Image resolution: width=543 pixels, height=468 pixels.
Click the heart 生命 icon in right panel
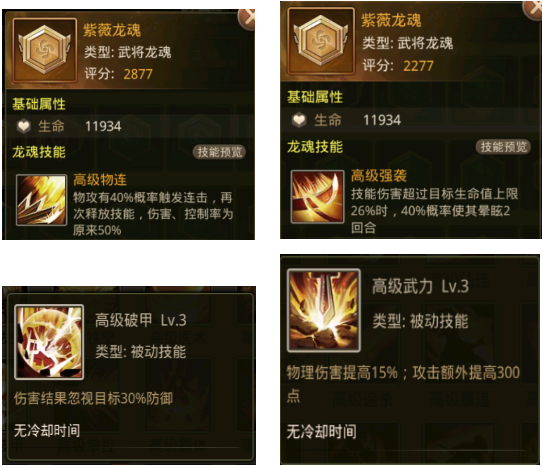pyautogui.click(x=299, y=120)
